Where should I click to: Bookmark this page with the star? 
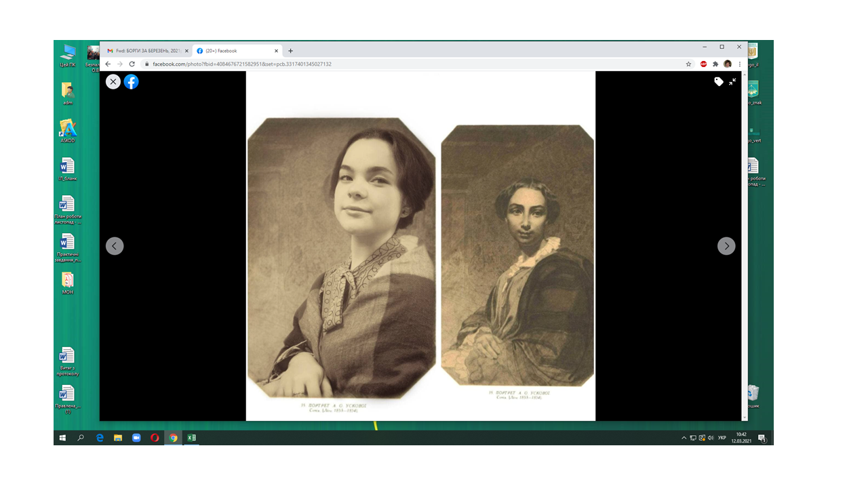click(688, 64)
